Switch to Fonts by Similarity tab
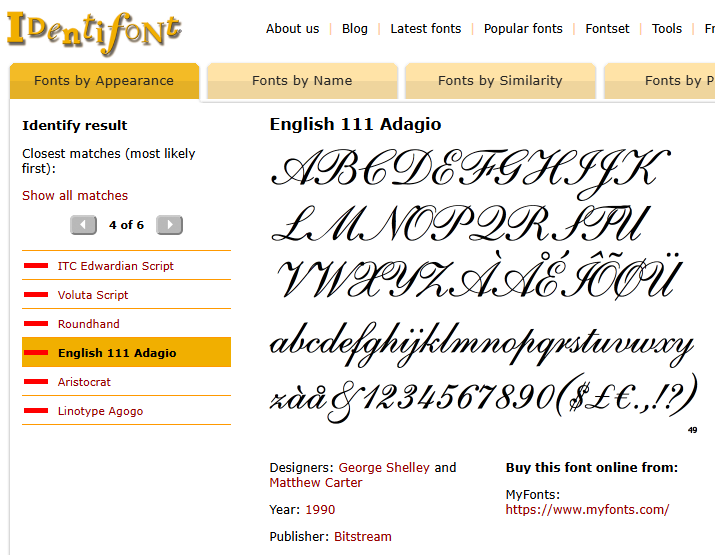The width and height of the screenshot is (715, 555). pyautogui.click(x=500, y=81)
